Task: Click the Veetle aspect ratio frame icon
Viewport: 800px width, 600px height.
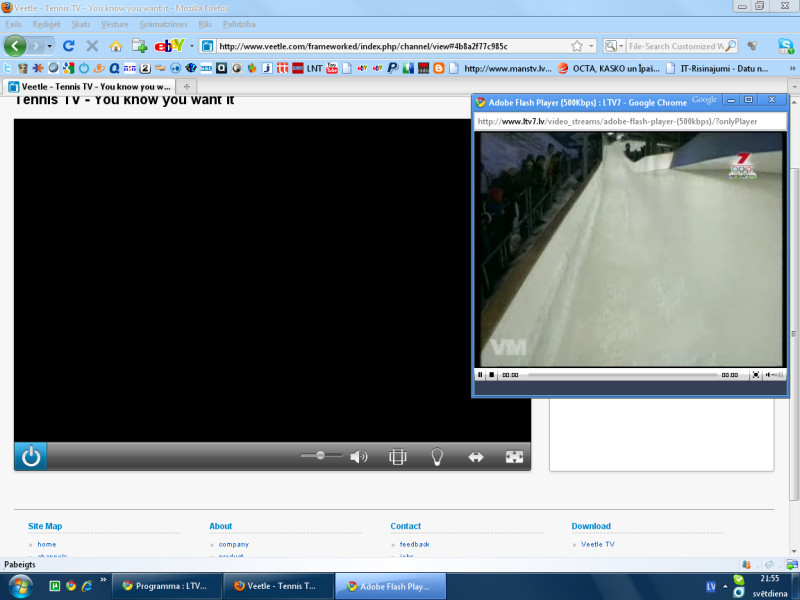Action: point(397,457)
